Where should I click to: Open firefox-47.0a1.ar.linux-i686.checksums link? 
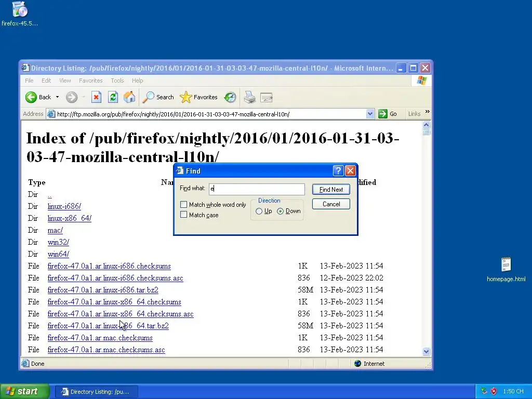click(109, 266)
